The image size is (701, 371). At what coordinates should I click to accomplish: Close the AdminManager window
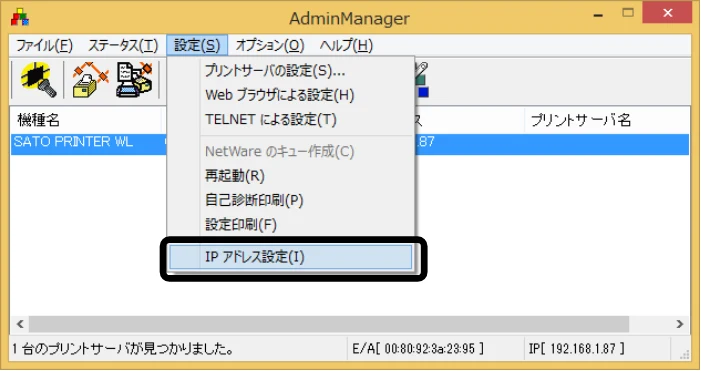click(x=667, y=13)
